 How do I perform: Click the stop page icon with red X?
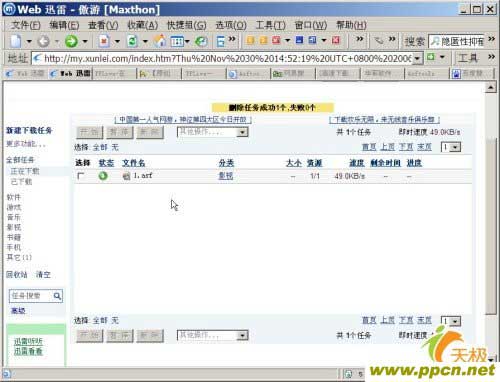click(x=104, y=41)
